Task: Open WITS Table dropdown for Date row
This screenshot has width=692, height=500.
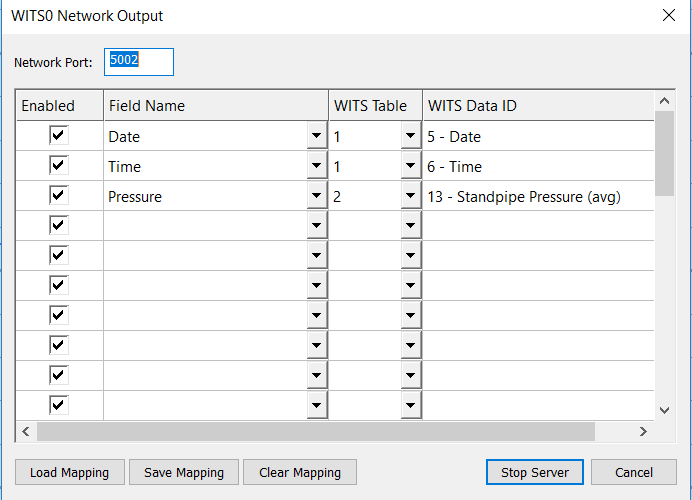Action: 410,137
